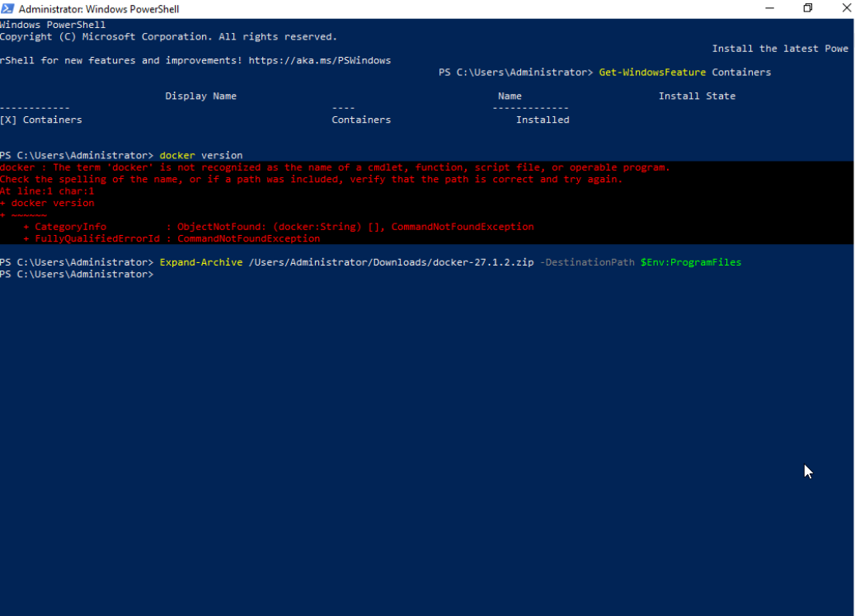855x616 pixels.
Task: Click the 'CategoryInfo' error line
Action: click(279, 227)
